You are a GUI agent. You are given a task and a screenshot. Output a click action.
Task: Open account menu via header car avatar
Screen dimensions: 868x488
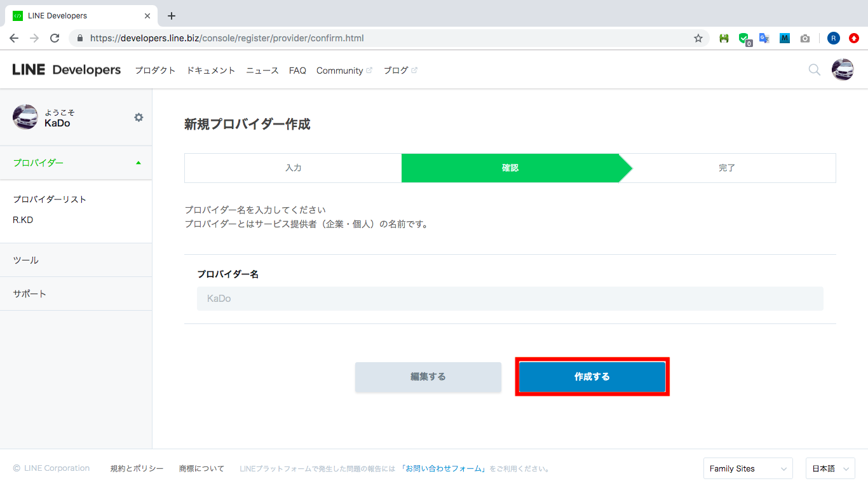[x=843, y=70]
